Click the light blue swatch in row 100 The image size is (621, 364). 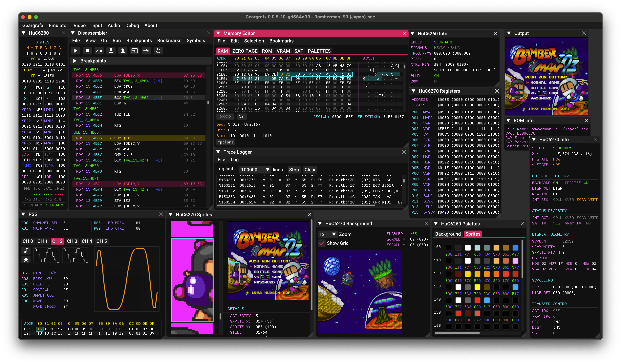coord(477,248)
